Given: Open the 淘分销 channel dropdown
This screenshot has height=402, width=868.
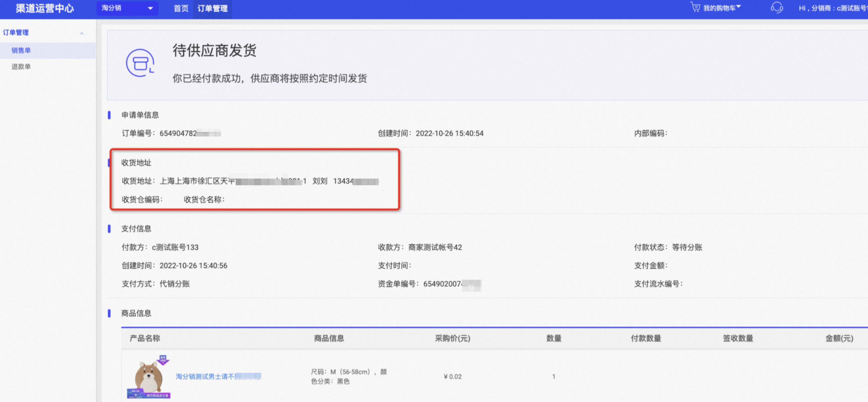Looking at the screenshot, I should coord(127,8).
